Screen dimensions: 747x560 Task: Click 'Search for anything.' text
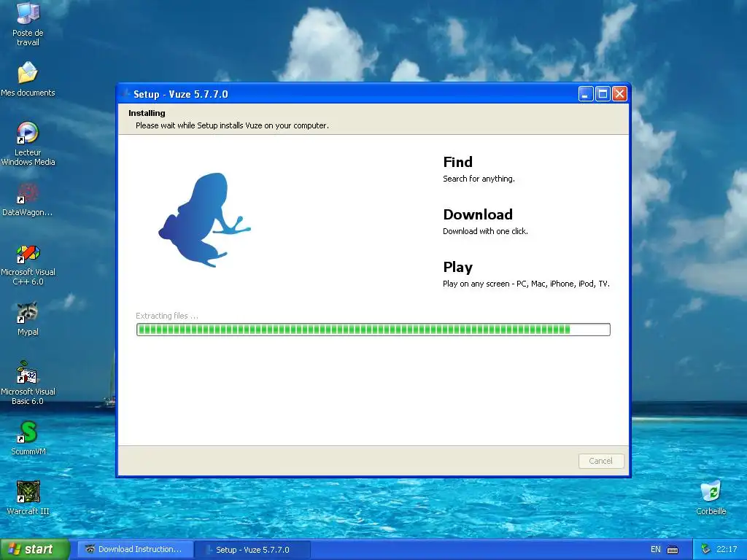tap(479, 179)
